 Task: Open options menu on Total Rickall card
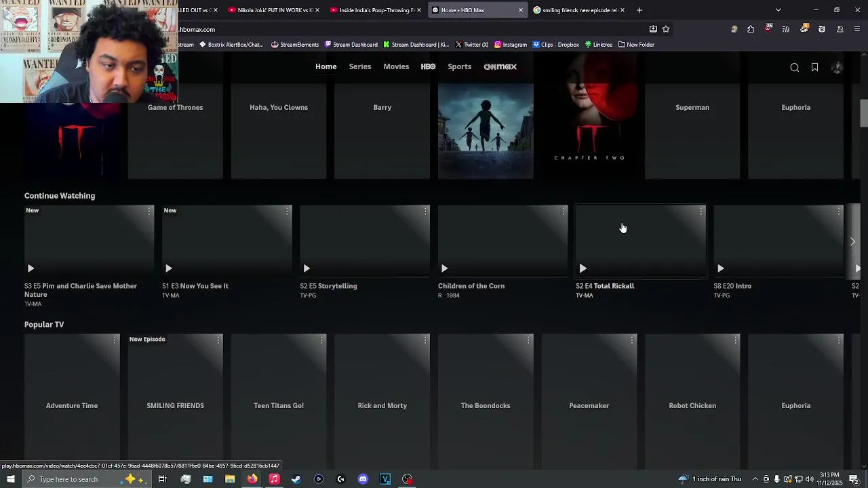[701, 211]
